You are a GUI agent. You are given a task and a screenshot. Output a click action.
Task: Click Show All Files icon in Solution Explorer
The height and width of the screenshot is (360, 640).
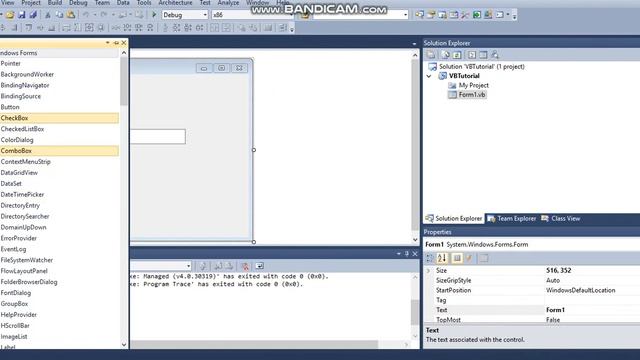tap(445, 55)
